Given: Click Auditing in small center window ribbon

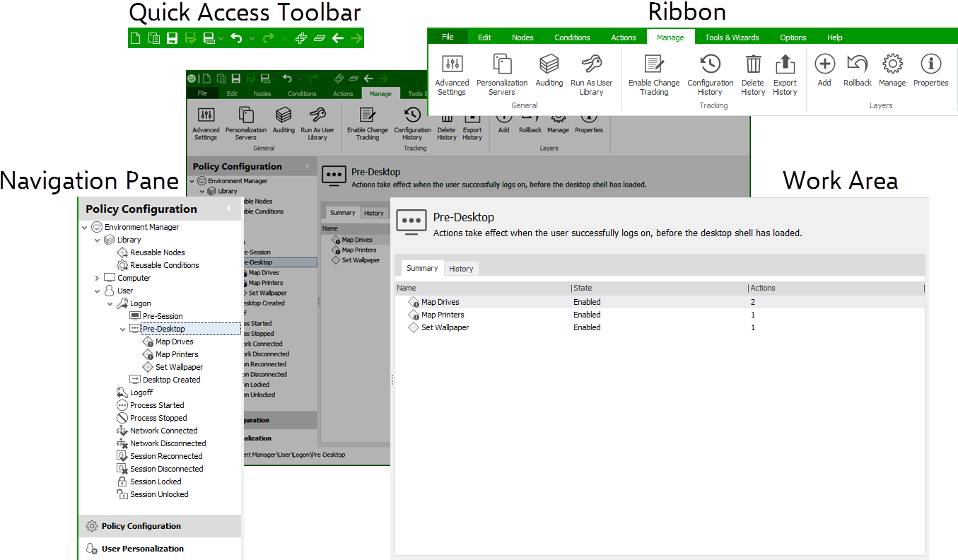Looking at the screenshot, I should tap(284, 120).
